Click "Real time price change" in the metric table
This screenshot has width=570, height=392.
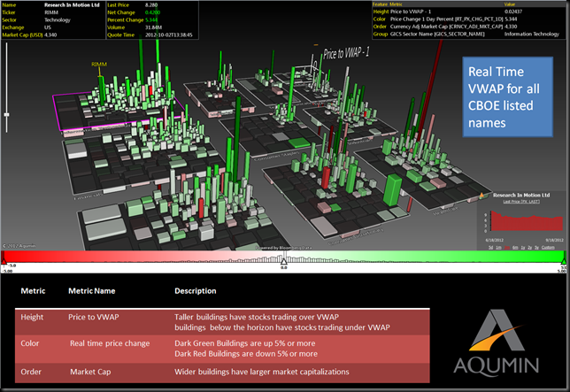point(110,343)
